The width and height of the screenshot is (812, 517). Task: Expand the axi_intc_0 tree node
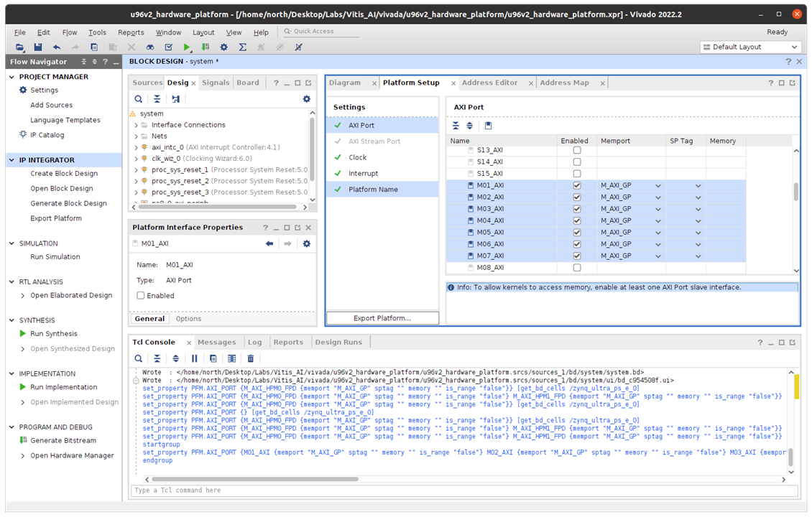(x=137, y=147)
